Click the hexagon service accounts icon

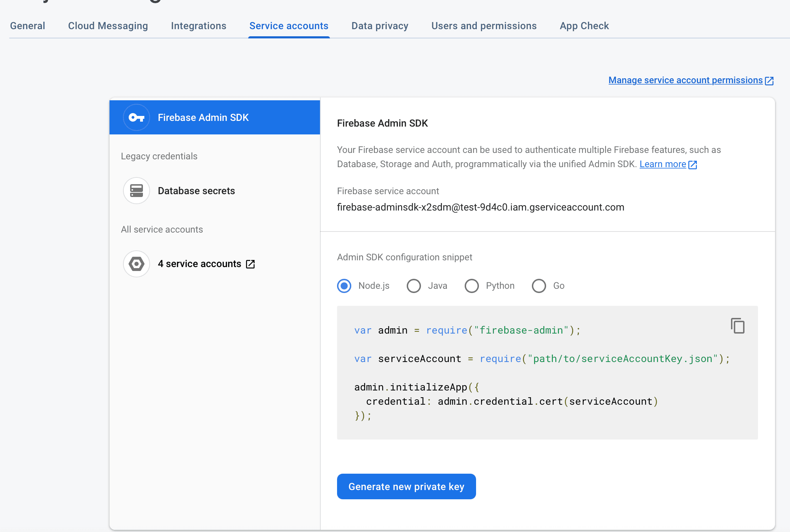pyautogui.click(x=137, y=264)
